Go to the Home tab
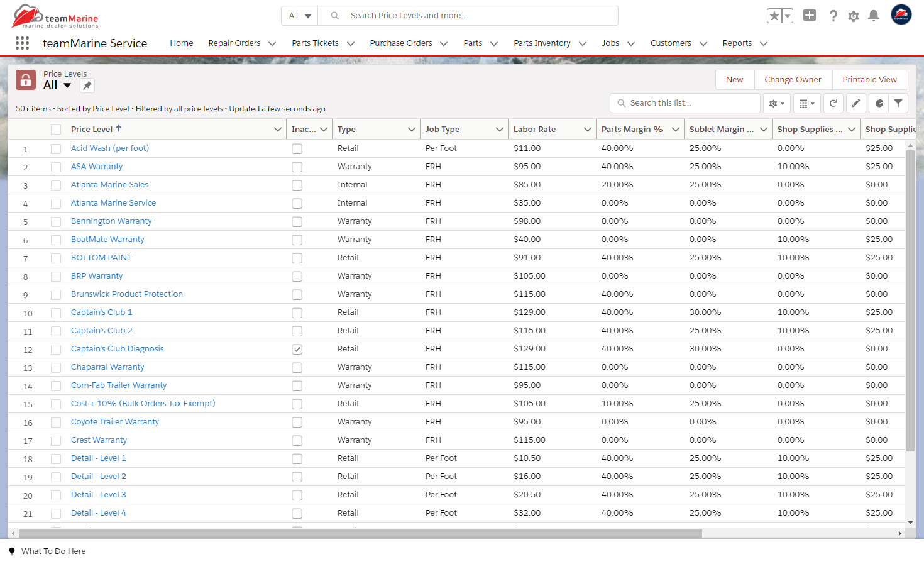The width and height of the screenshot is (924, 564). pyautogui.click(x=181, y=43)
